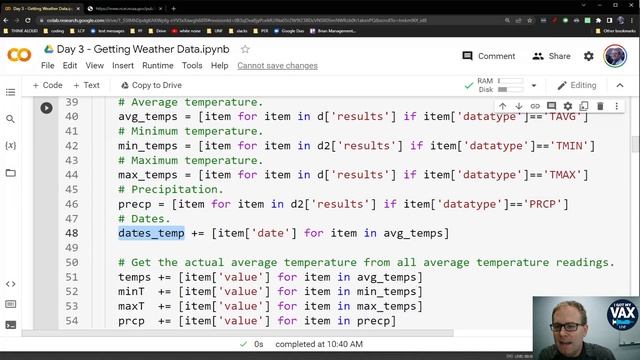Move cell down with the down arrow
This screenshot has width=640, height=360.
click(519, 106)
